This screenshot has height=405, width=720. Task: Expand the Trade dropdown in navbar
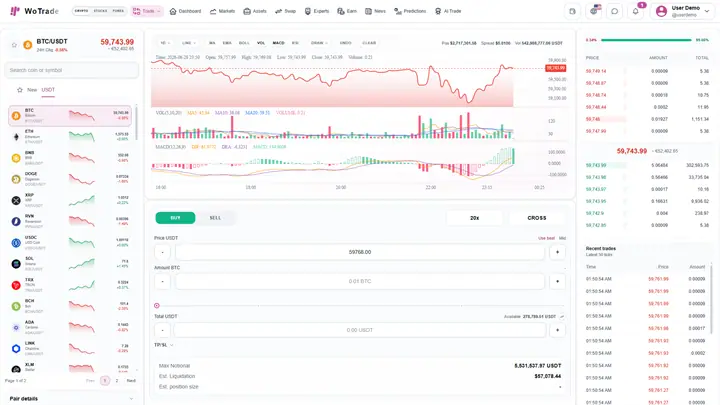pos(147,11)
